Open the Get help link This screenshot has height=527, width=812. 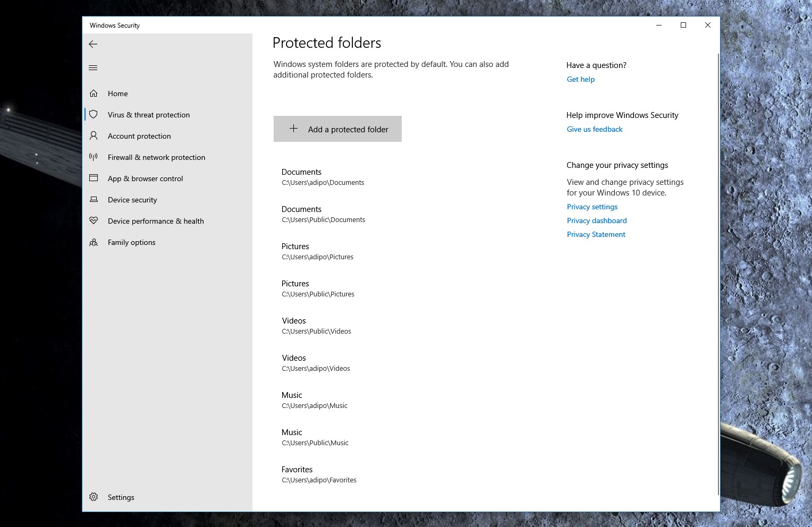tap(581, 79)
